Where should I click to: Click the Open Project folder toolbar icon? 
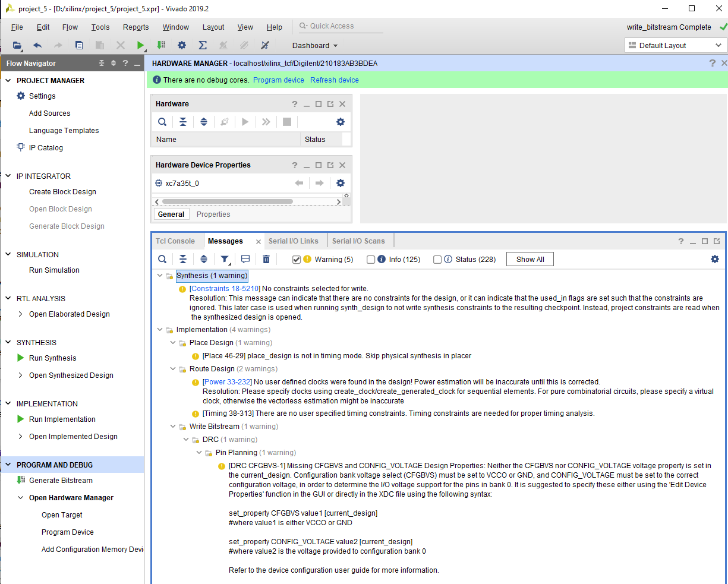tap(17, 45)
